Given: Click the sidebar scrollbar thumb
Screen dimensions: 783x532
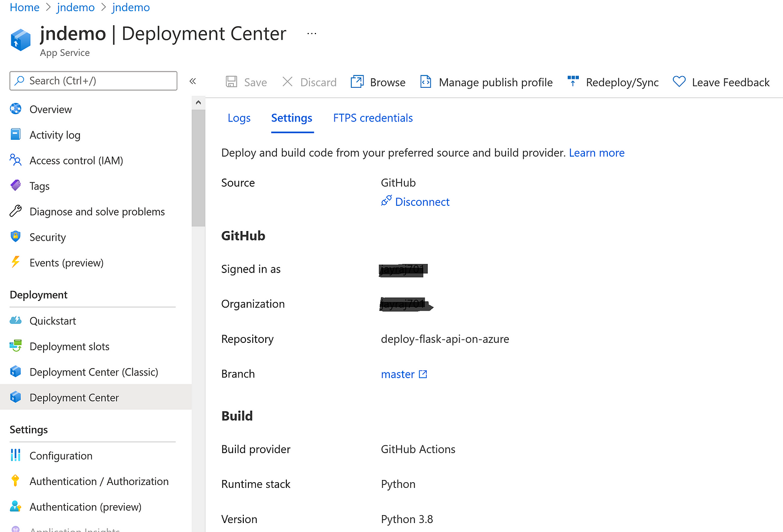Looking at the screenshot, I should click(x=198, y=168).
